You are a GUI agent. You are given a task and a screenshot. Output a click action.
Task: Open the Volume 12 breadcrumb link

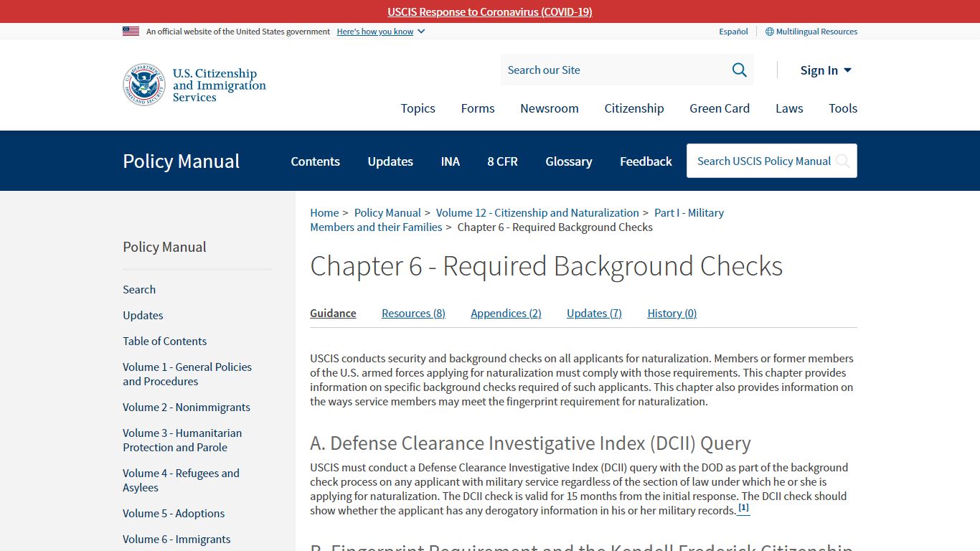[537, 213]
